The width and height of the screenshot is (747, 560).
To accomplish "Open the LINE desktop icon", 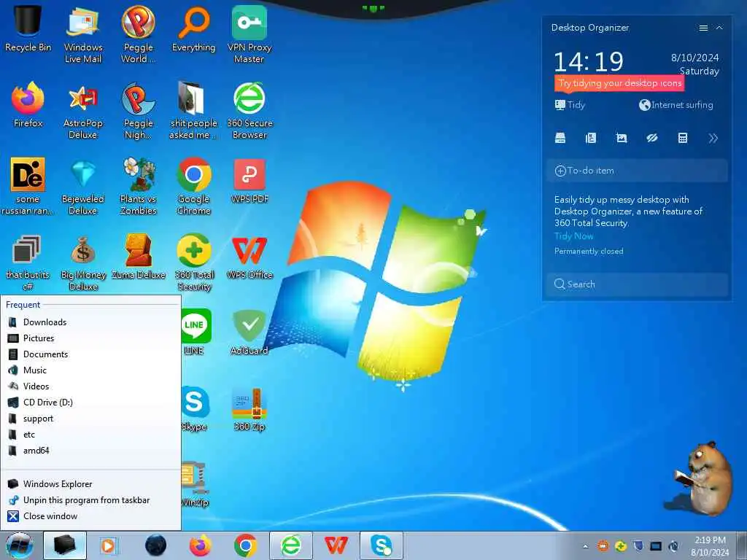I will [x=196, y=331].
